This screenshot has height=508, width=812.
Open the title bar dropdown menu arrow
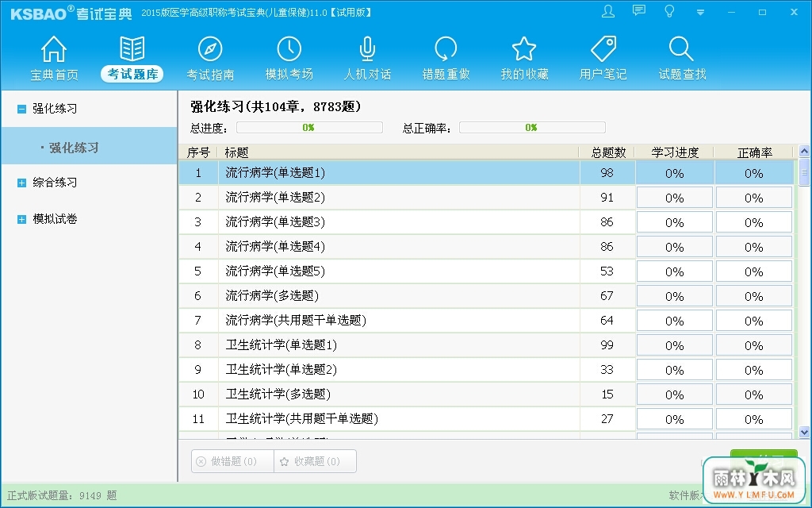point(700,13)
